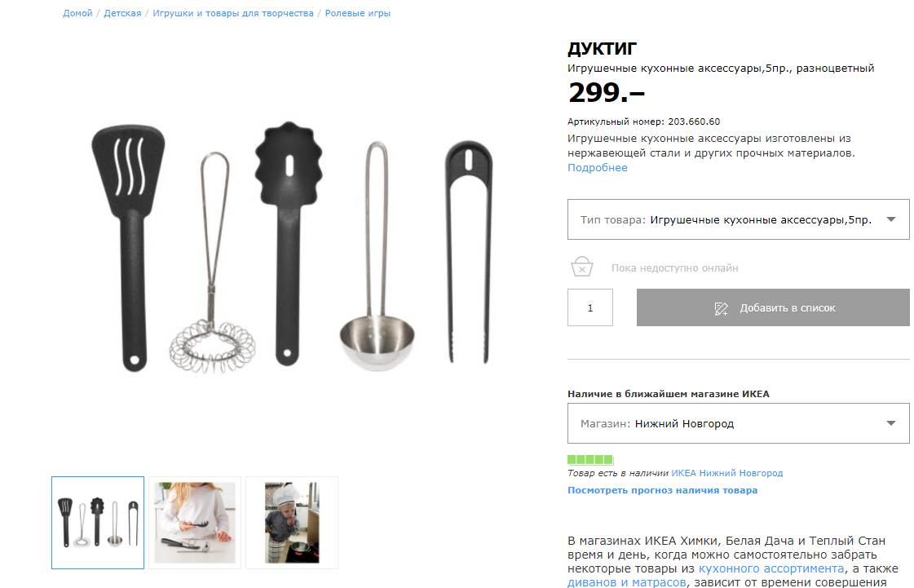
Task: Open the Детская breadcrumb link
Action: pyautogui.click(x=122, y=13)
